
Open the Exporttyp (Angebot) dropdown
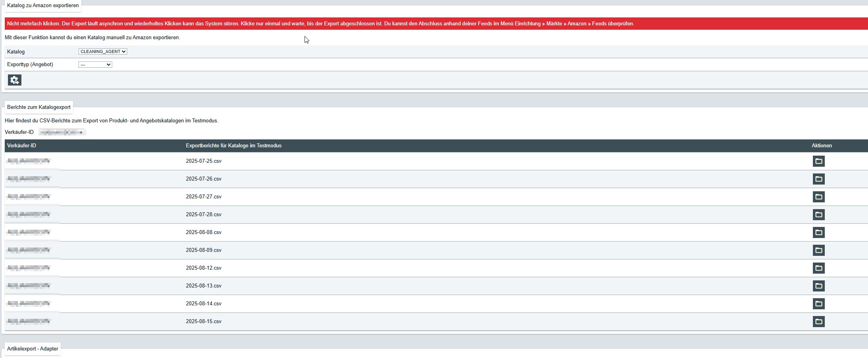click(95, 65)
